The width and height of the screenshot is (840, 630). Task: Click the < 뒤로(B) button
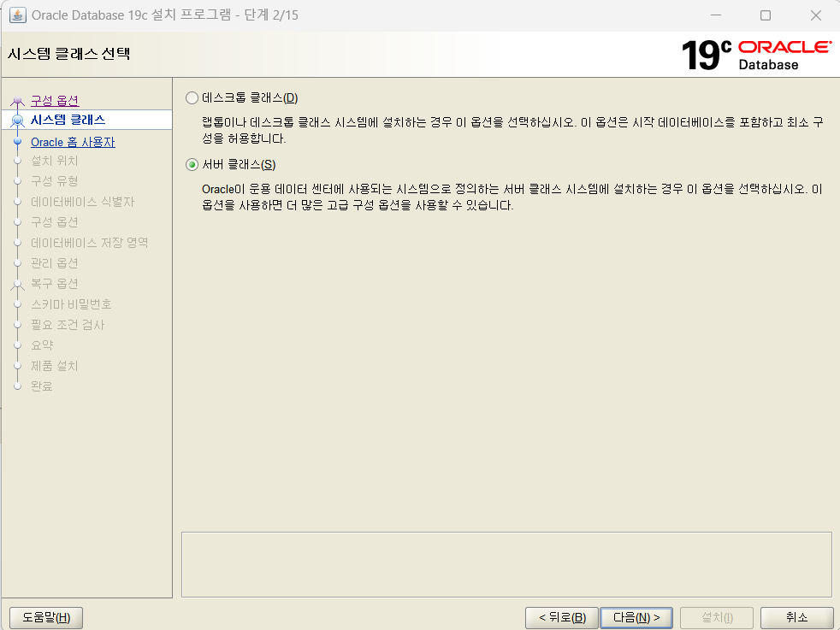click(562, 618)
